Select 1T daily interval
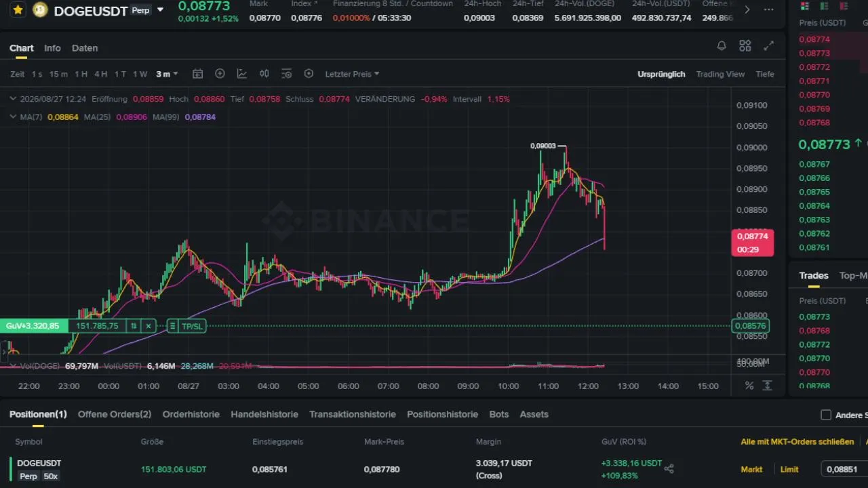The height and width of the screenshot is (488, 868). coord(120,74)
